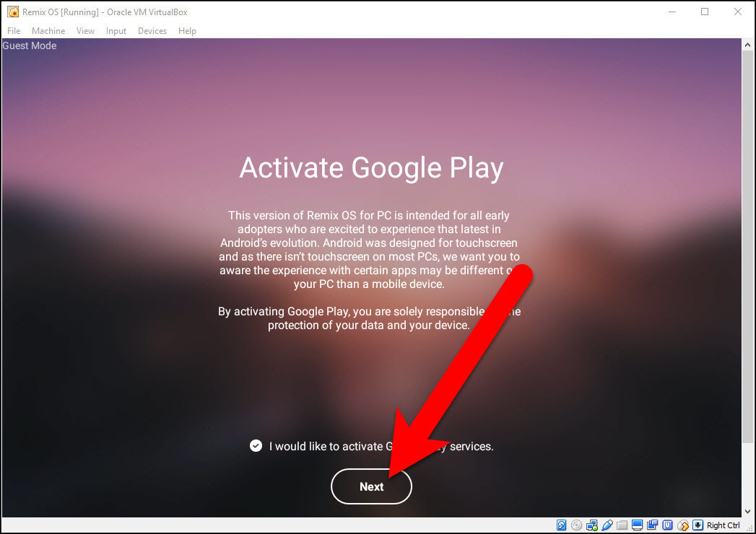Image resolution: width=756 pixels, height=534 pixels.
Task: Open the Input menu
Action: click(116, 31)
